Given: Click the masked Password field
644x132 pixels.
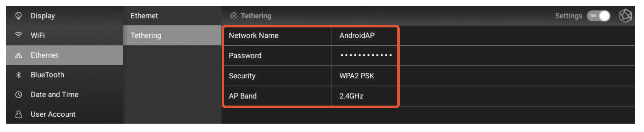Looking at the screenshot, I should [364, 55].
